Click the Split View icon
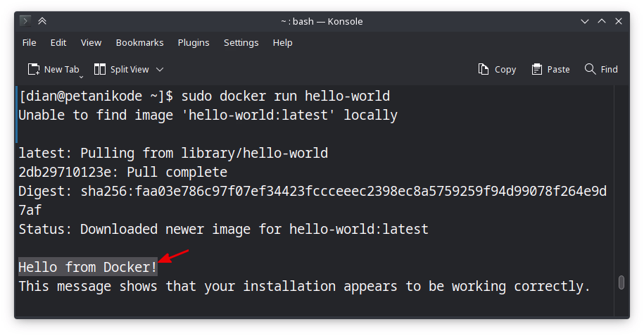644x336 pixels. tap(100, 69)
